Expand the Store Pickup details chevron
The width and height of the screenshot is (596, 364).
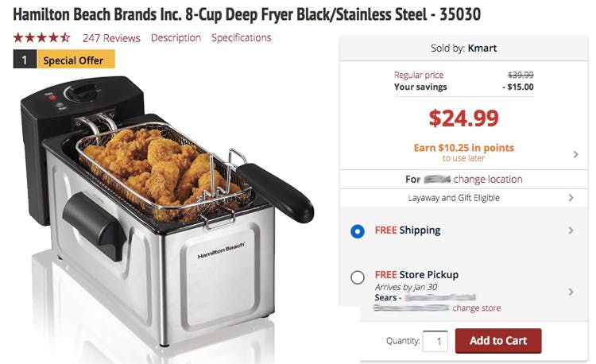point(570,292)
